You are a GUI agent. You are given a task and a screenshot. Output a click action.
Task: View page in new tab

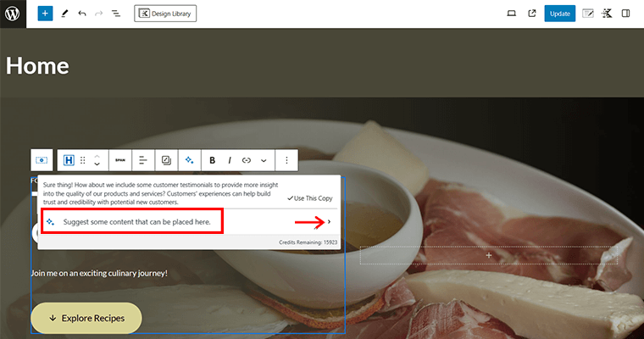532,14
